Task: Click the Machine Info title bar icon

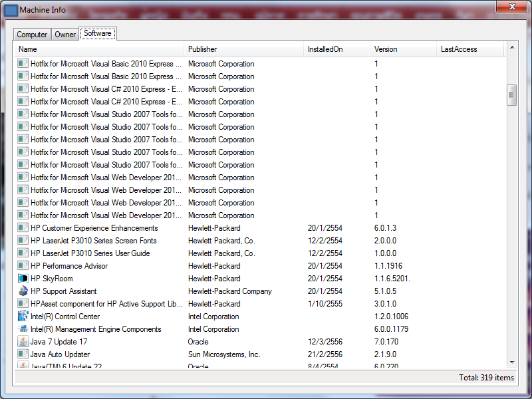Action: [11, 10]
